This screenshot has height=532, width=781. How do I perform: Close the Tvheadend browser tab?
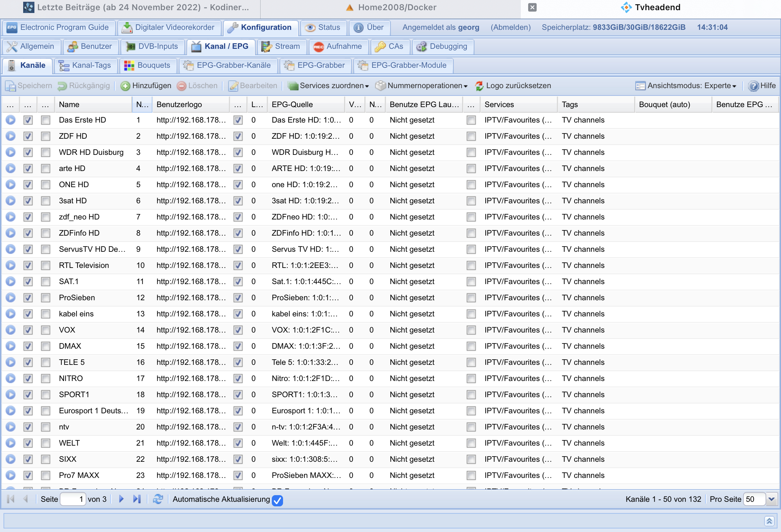click(x=532, y=7)
